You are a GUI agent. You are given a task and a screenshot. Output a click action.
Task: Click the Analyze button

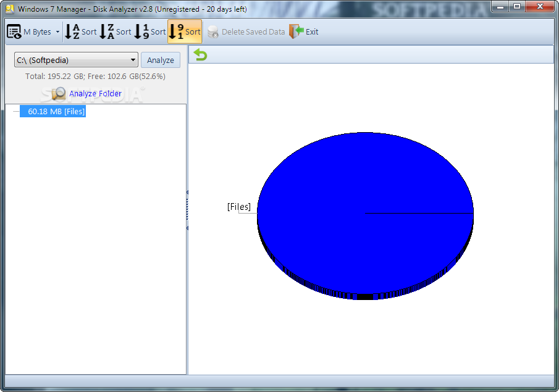click(161, 60)
